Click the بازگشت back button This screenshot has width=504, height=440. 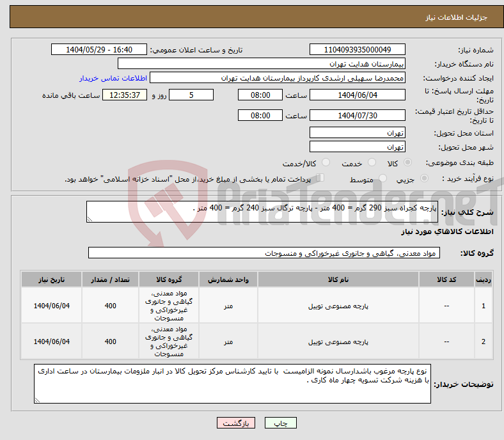click(x=236, y=423)
